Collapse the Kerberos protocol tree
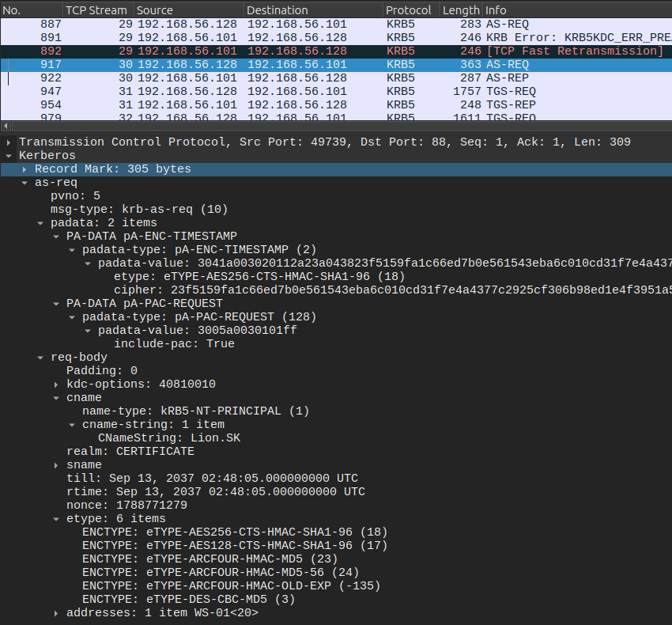 pos(9,156)
